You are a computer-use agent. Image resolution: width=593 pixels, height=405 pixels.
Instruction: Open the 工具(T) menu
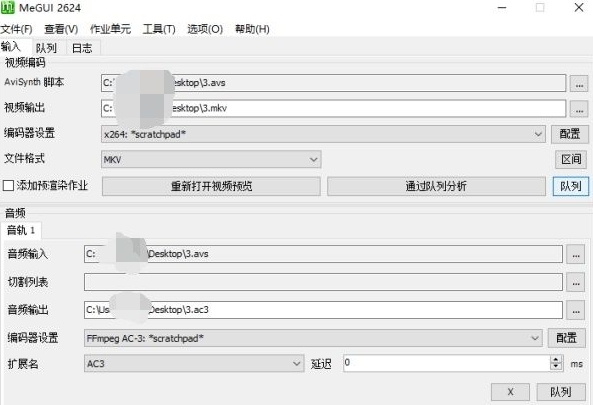click(159, 29)
